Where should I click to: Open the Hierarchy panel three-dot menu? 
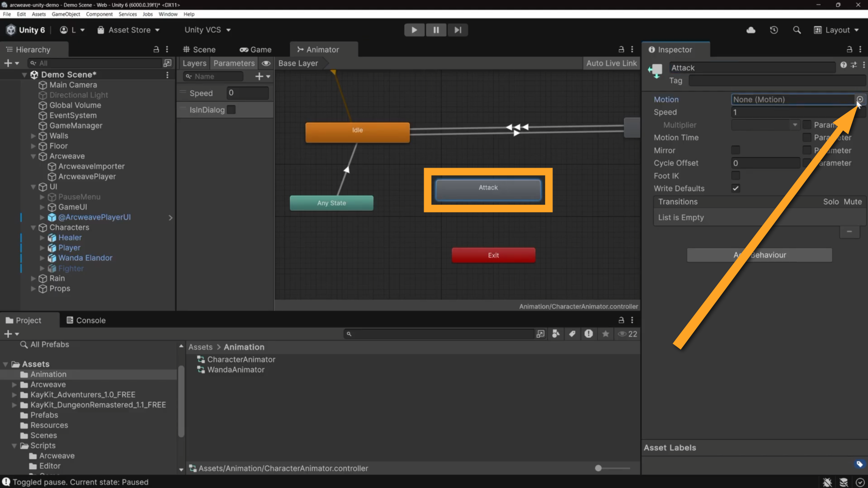coord(167,49)
